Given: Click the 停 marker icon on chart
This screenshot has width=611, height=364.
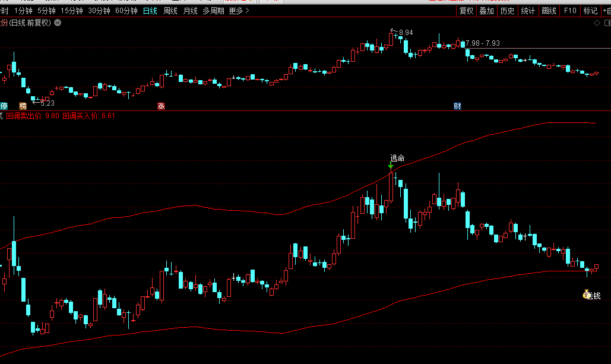Looking at the screenshot, I should pos(4,106).
